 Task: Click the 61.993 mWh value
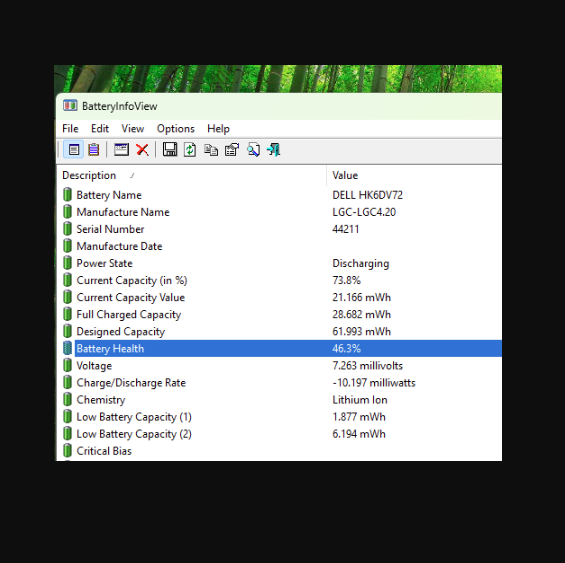tap(361, 331)
